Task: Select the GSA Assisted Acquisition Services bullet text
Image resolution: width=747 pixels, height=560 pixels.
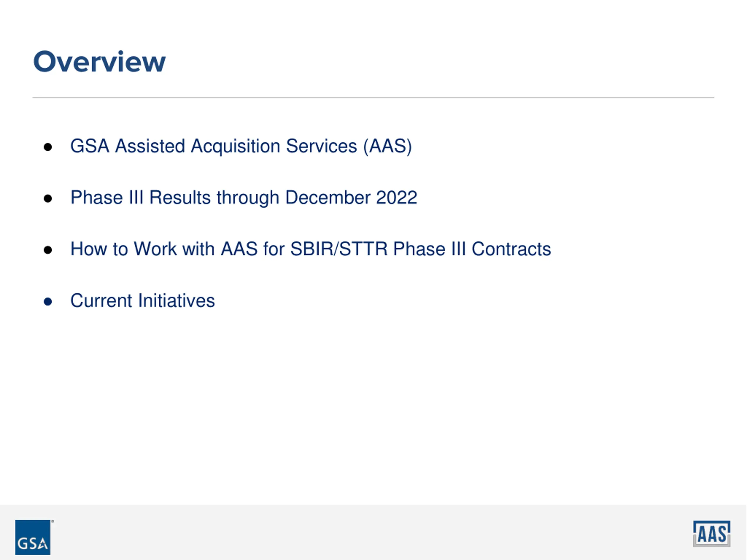Action: [241, 146]
